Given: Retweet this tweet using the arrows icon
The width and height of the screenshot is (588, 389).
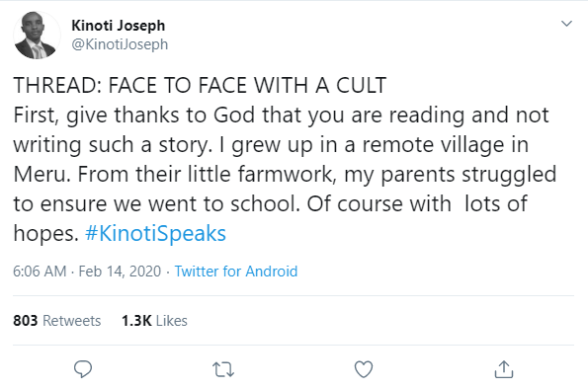Looking at the screenshot, I should 223,369.
